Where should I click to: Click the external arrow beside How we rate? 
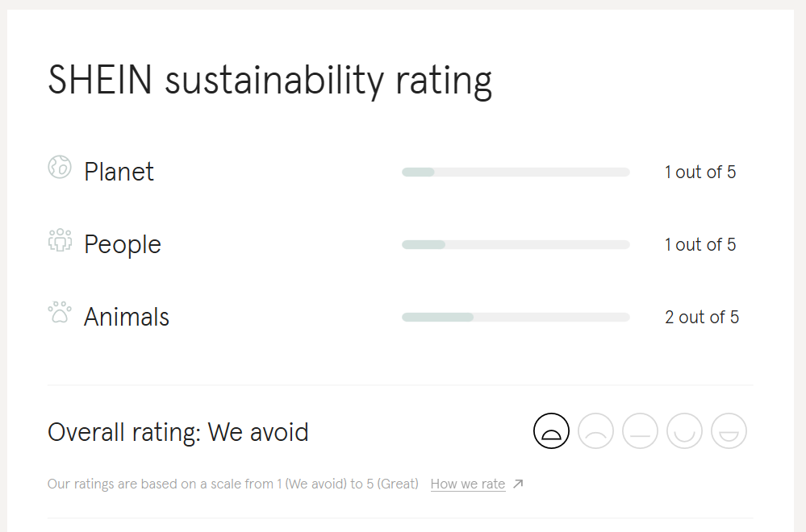[518, 484]
